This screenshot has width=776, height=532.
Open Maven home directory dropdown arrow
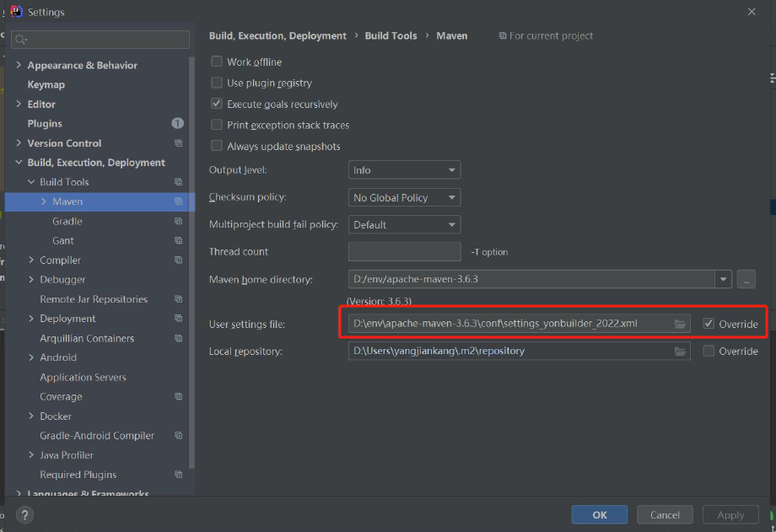tap(723, 279)
